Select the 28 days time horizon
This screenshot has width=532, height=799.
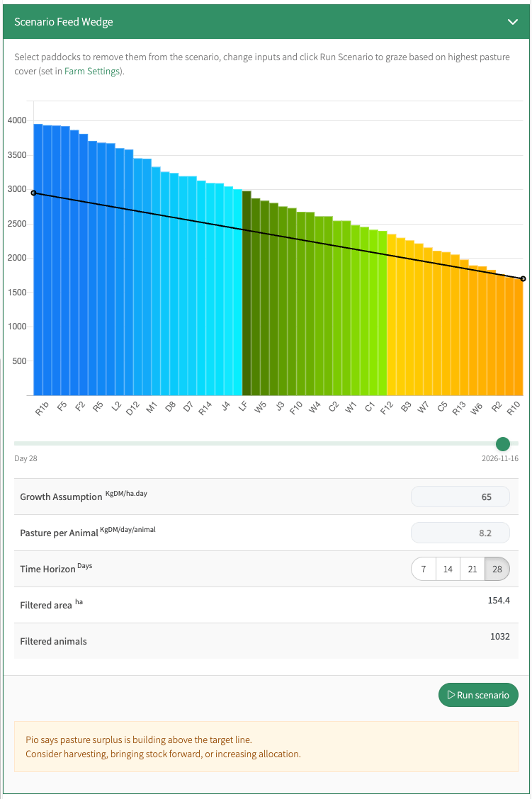tap(497, 569)
